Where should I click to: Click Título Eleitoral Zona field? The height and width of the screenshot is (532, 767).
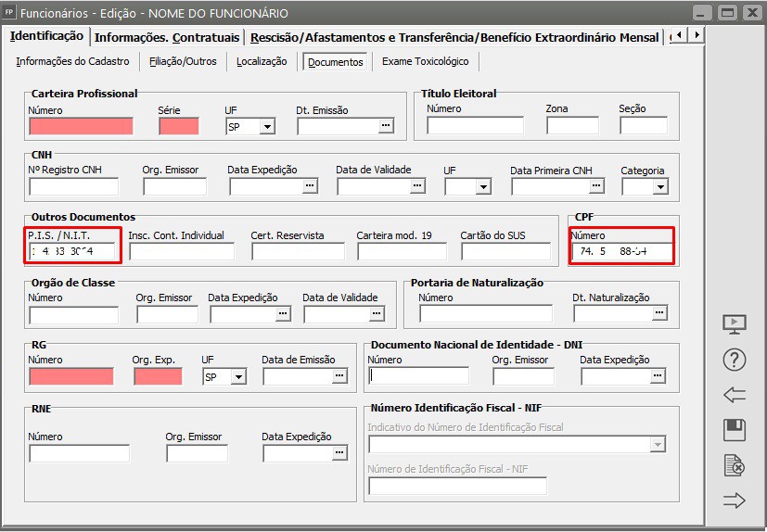pyautogui.click(x=573, y=126)
